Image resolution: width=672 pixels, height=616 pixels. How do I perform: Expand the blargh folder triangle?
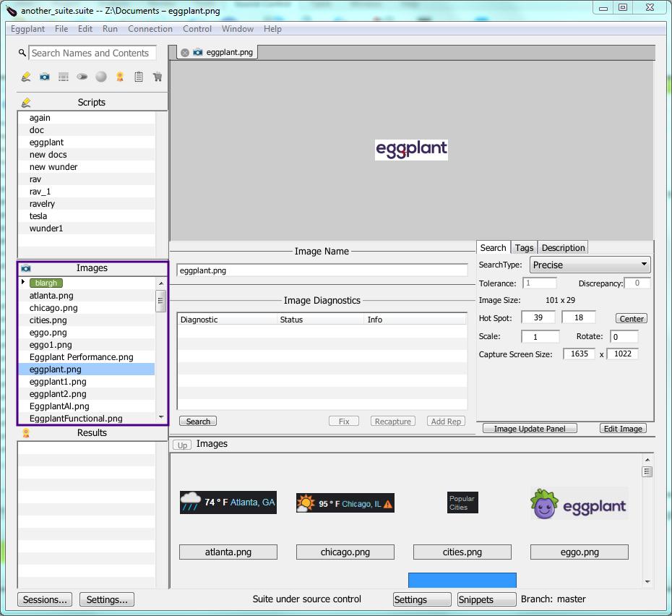tap(23, 282)
